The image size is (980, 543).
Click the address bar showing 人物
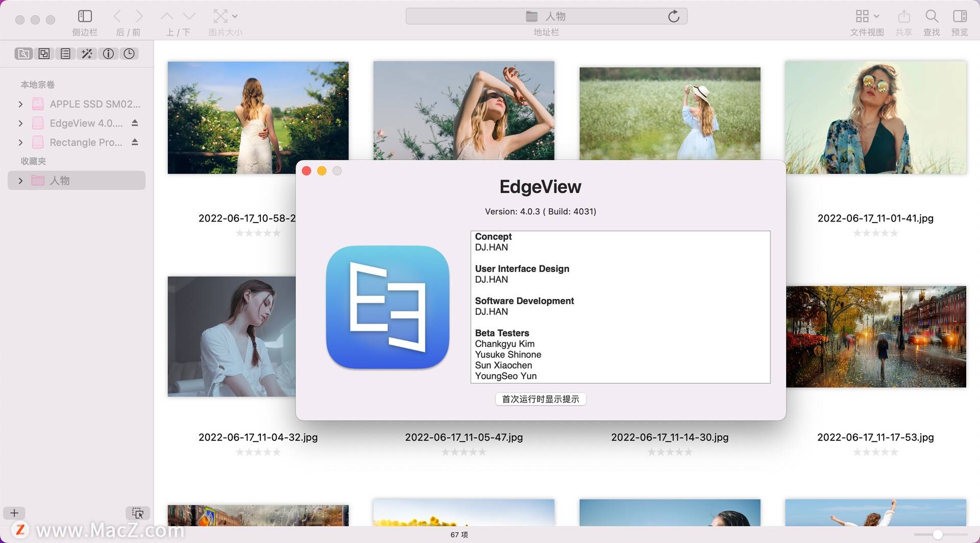546,16
